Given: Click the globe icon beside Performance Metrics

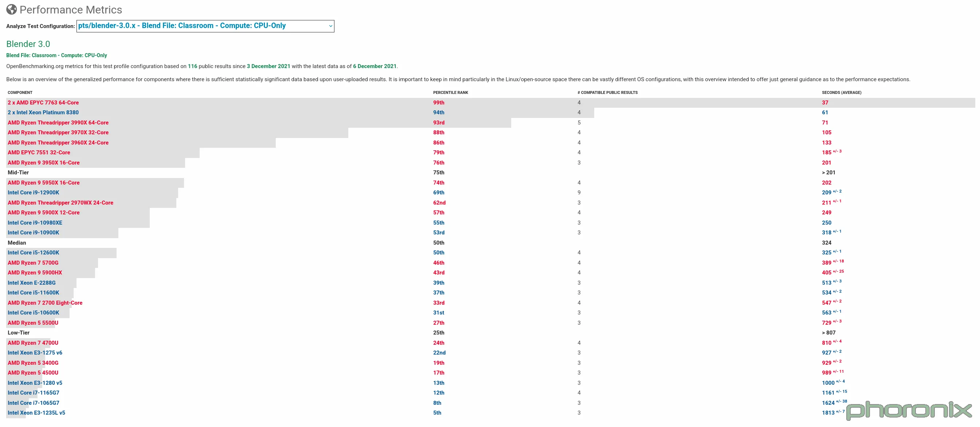Looking at the screenshot, I should (11, 9).
